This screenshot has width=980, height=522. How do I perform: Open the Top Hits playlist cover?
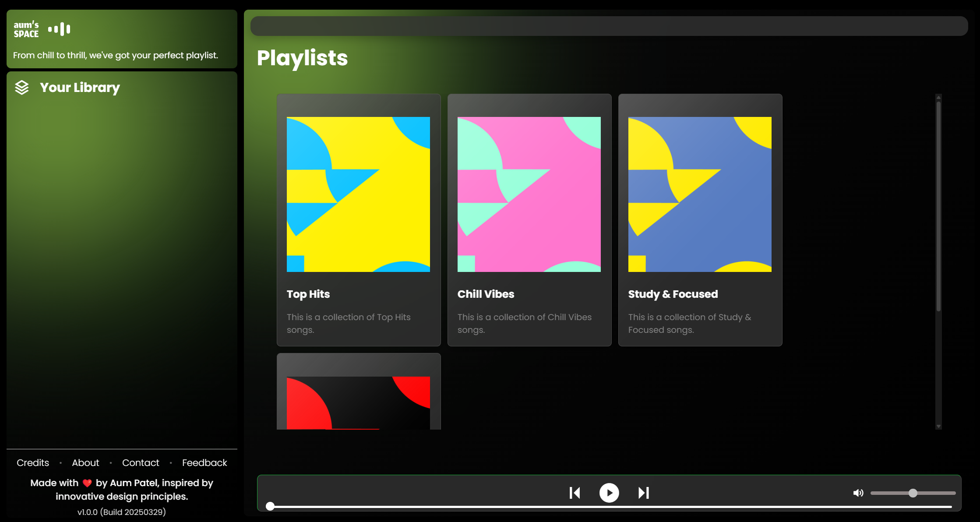358,194
